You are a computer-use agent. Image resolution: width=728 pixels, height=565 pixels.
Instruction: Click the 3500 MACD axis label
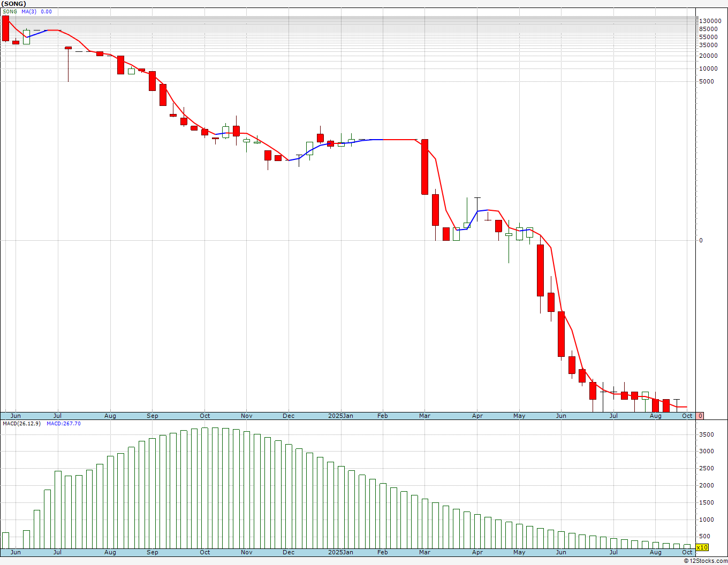(x=707, y=434)
